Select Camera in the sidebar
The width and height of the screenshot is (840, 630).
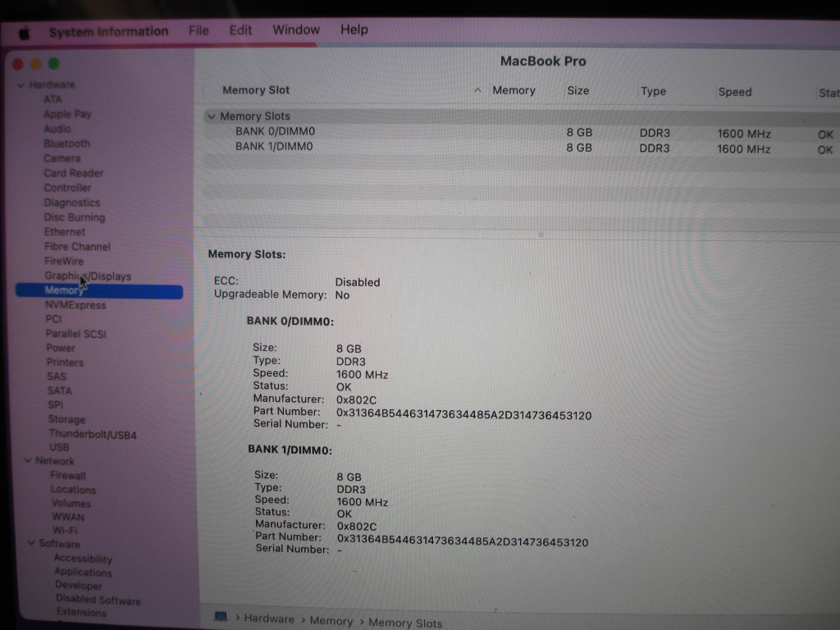point(62,158)
